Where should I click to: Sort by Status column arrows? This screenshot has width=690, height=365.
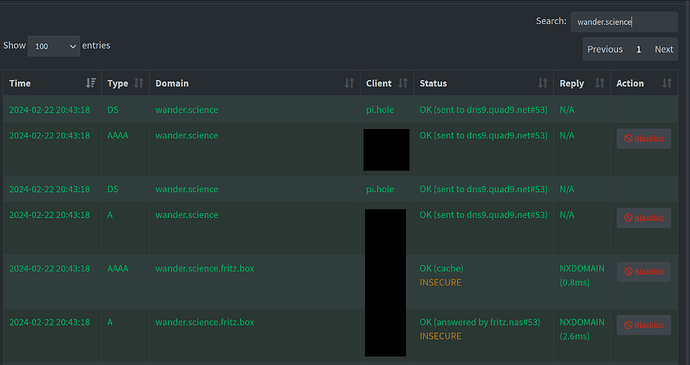coord(543,83)
